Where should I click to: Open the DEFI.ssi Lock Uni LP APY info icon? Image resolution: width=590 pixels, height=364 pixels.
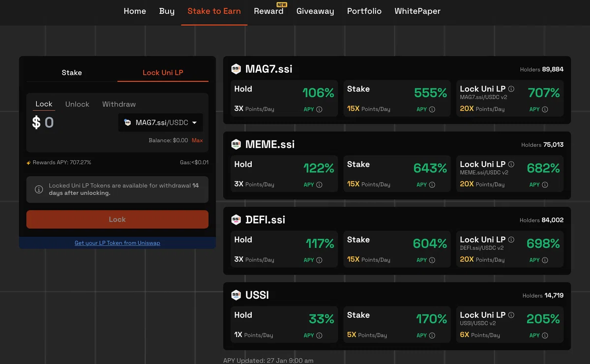(x=545, y=260)
